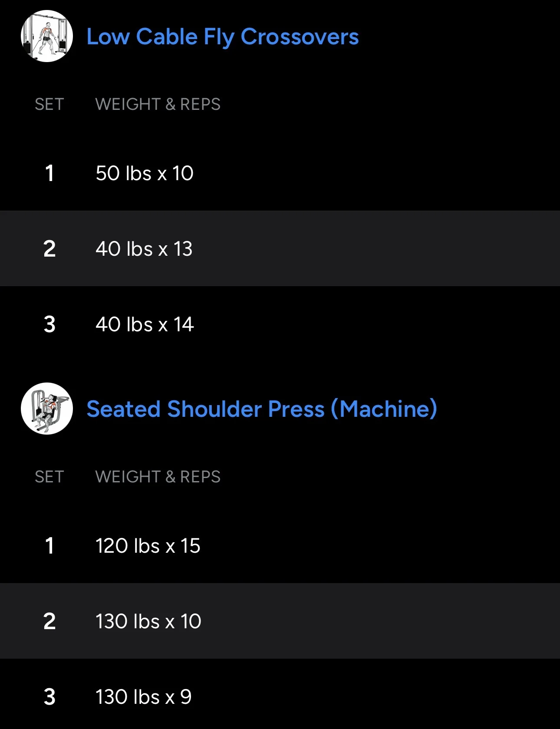Tap the Seated Shoulder Press machine icon

tap(47, 409)
